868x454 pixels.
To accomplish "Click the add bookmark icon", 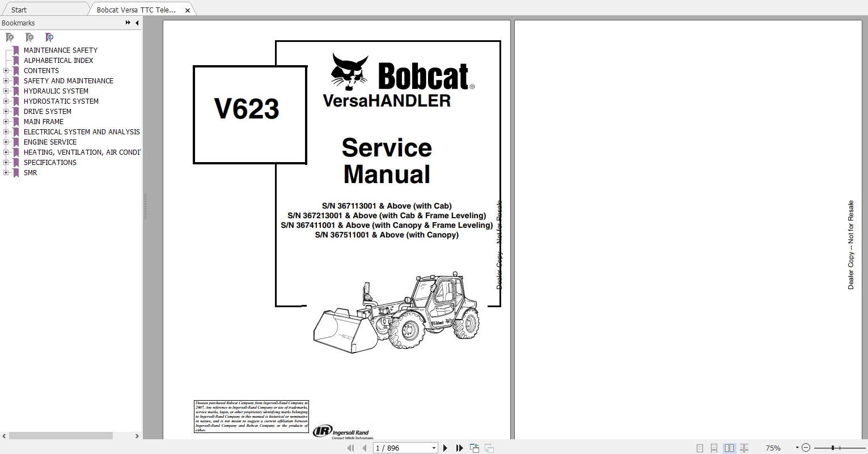I will coord(29,37).
